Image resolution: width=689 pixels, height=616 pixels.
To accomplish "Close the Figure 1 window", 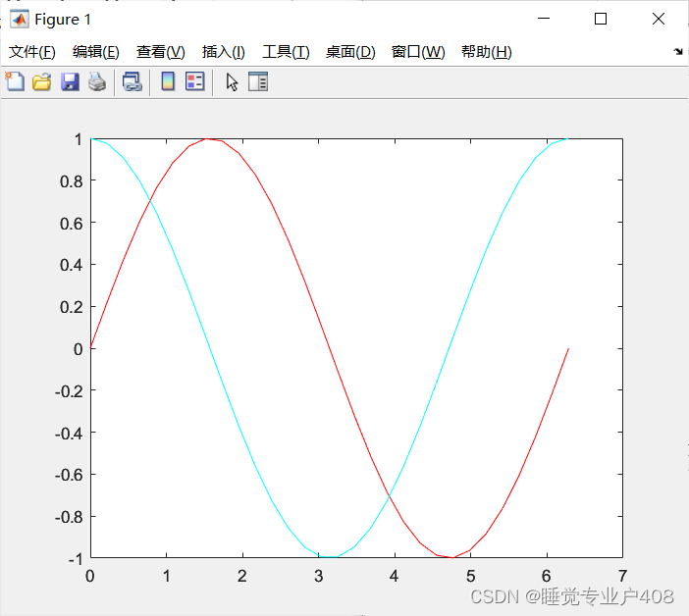I will [659, 19].
